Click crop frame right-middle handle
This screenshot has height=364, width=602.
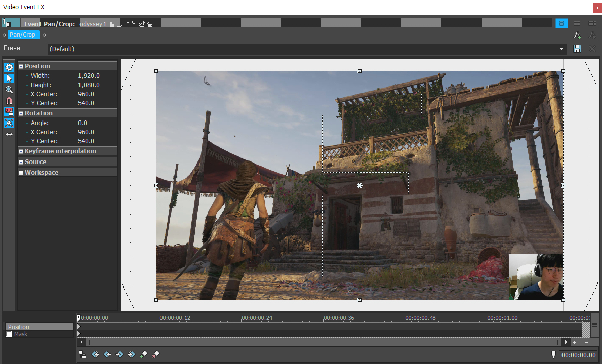point(563,185)
